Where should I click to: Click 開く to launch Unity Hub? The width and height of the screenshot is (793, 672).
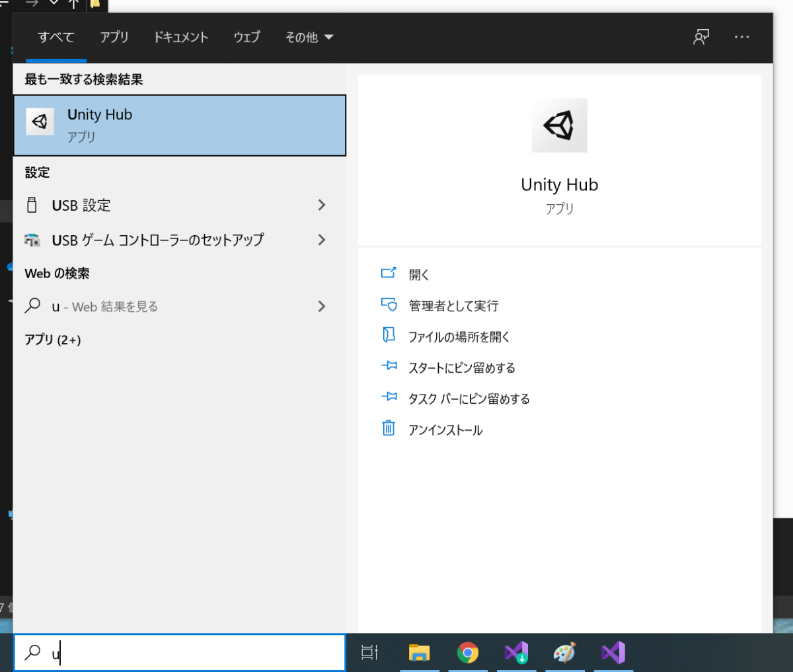[x=419, y=275]
